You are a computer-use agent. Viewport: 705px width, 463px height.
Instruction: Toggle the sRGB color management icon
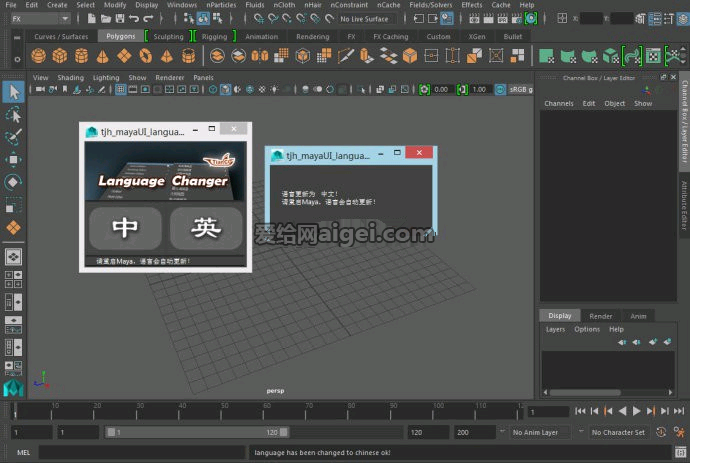pos(500,89)
